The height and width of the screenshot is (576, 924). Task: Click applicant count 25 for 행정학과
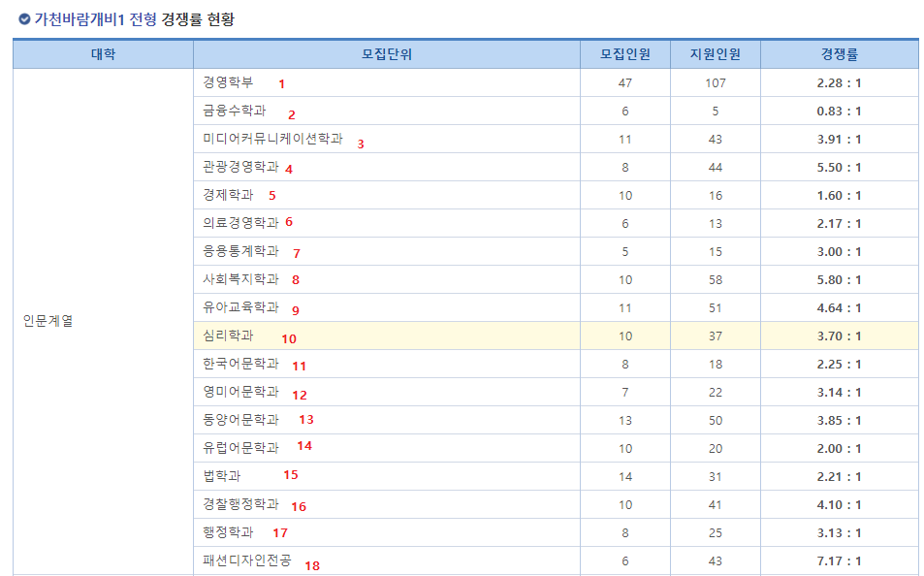point(716,533)
